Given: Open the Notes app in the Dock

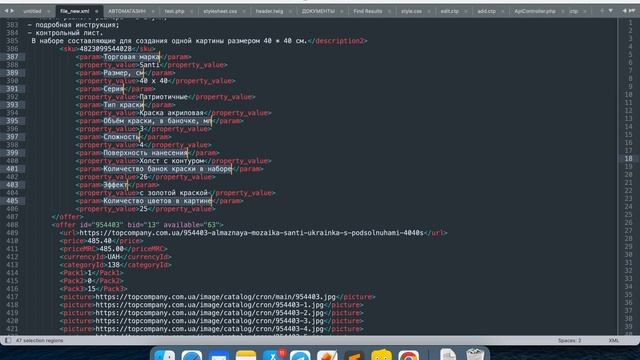Looking at the screenshot, I should [246, 355].
